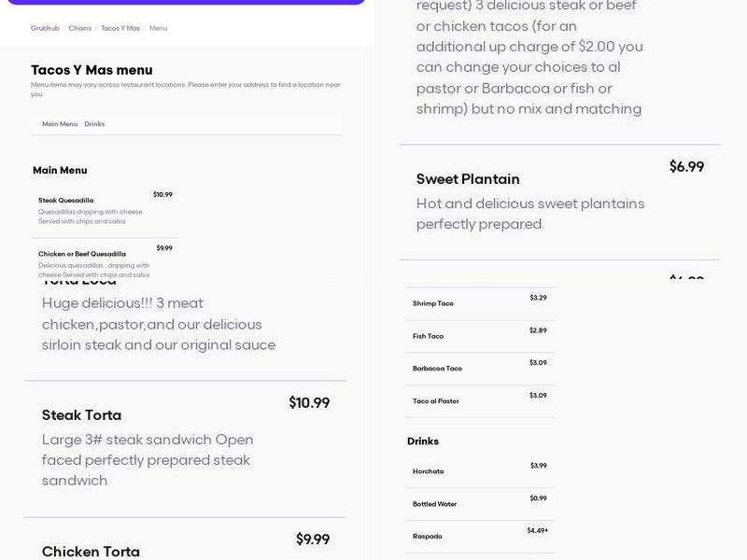Select the Fish Taco item
Image resolution: width=747 pixels, height=560 pixels.
(x=429, y=336)
